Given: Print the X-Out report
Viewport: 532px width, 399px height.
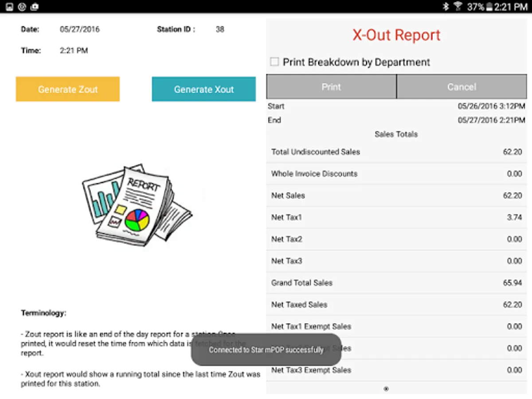Looking at the screenshot, I should 331,86.
